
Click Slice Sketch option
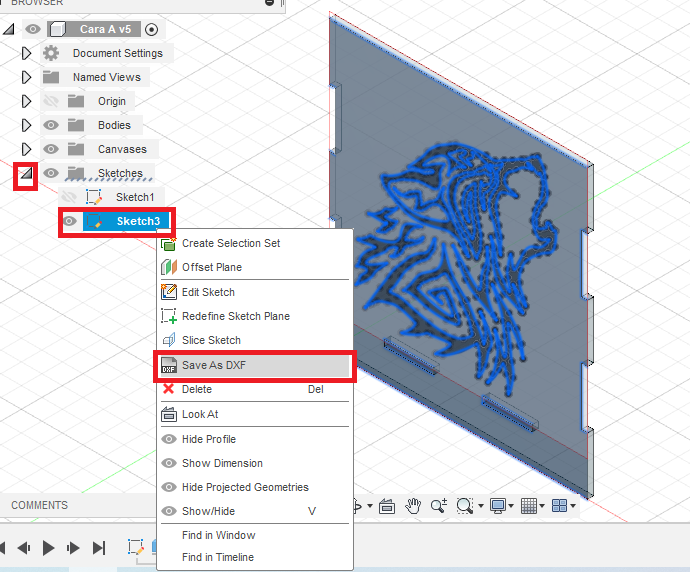click(255, 340)
